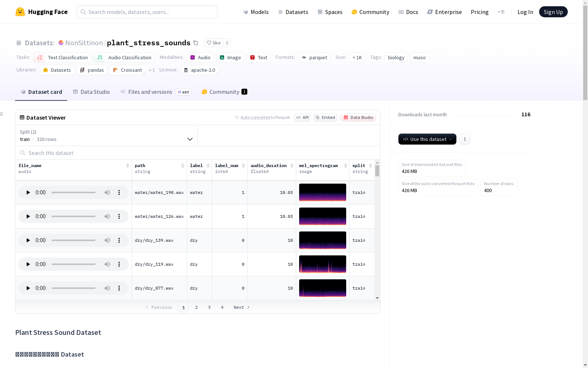Play audio for dry_077.wav row
588x368 pixels.
point(28,288)
